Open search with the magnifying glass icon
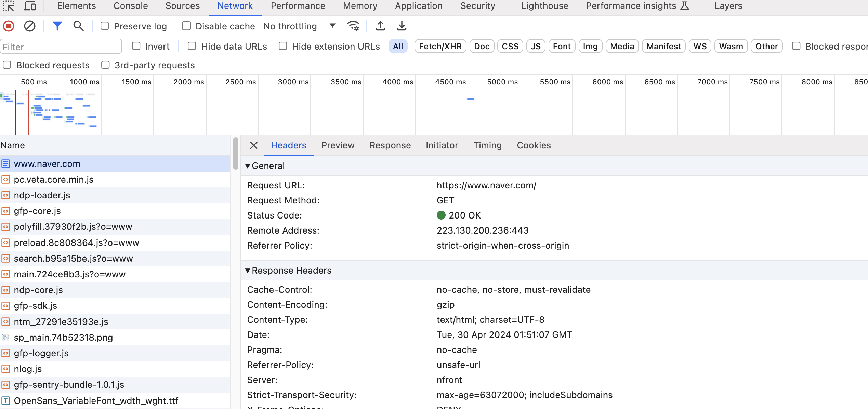The image size is (868, 409). [x=78, y=26]
